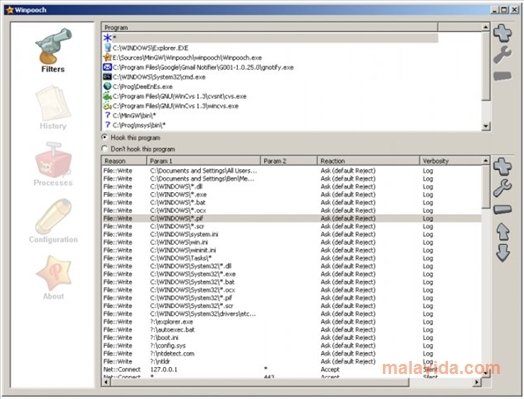Screen dimensions: 524x399
Task: Click the gnotify.exe mail icon
Action: point(107,67)
